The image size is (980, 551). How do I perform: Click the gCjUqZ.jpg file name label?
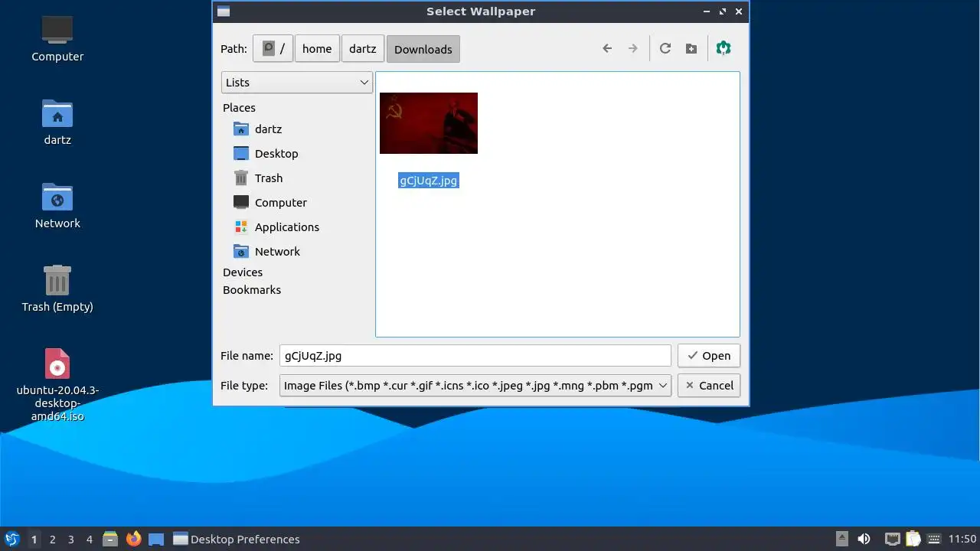(429, 181)
